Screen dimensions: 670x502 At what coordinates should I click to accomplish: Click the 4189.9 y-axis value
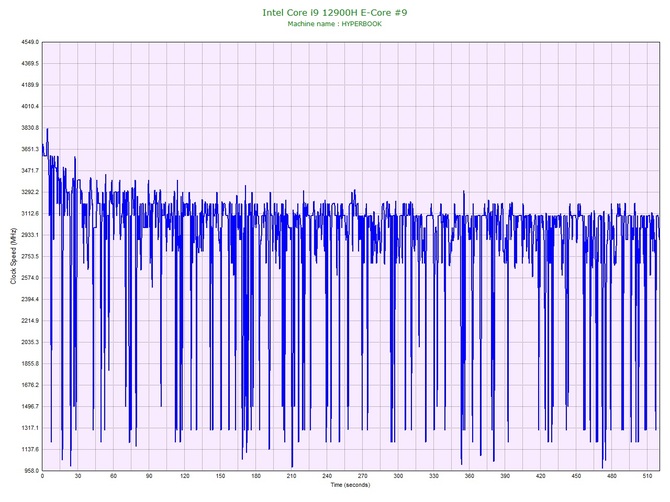click(30, 85)
